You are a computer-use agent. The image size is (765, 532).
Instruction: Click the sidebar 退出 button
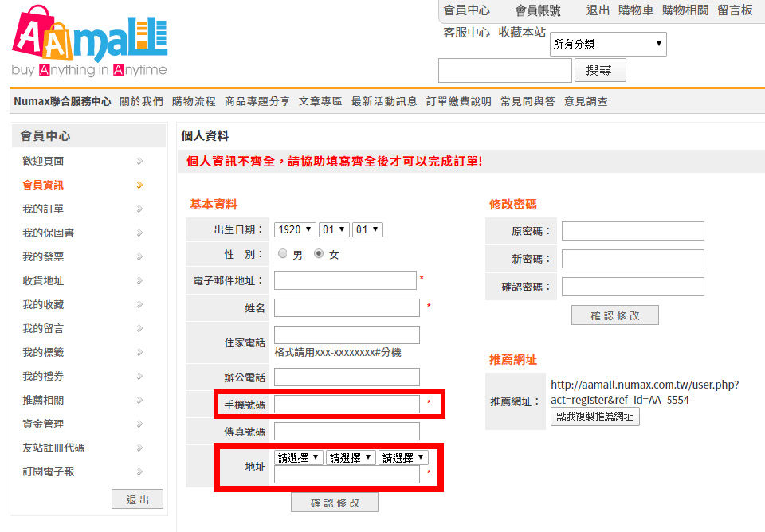pos(138,499)
